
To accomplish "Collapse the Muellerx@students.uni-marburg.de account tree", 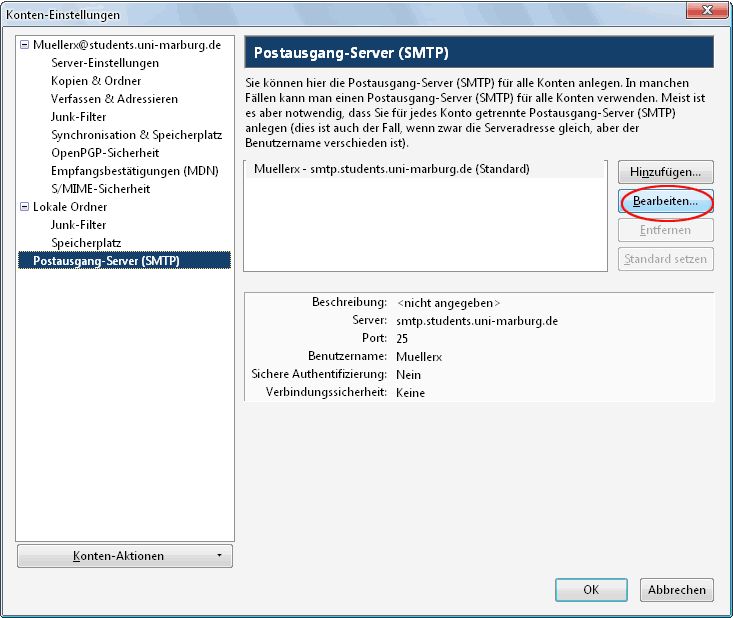I will pos(25,45).
